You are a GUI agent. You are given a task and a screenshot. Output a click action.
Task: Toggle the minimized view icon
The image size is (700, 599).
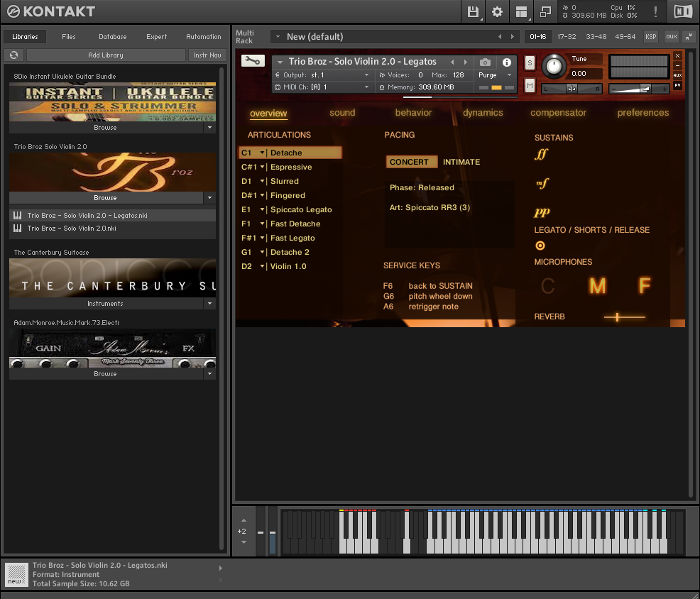point(545,11)
